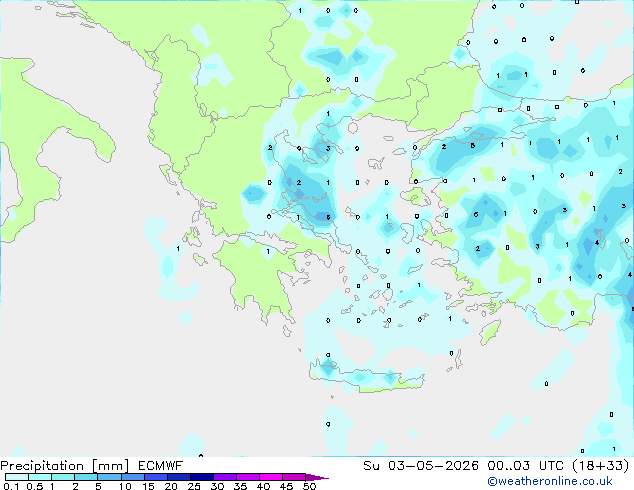The width and height of the screenshot is (634, 490).
Task: Click the '15' legend scale label
Action: 148,486
